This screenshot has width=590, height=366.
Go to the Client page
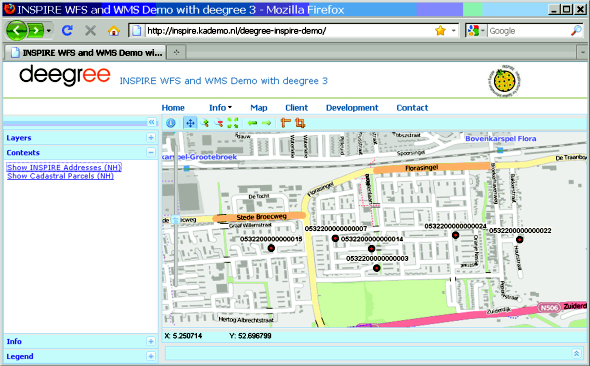(x=296, y=108)
